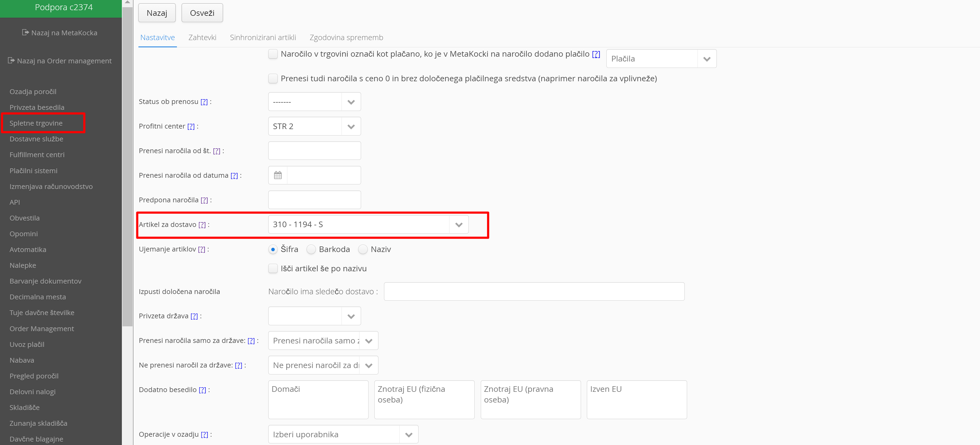Open the help [?] next to Artikel za dostavo
Image resolution: width=980 pixels, height=445 pixels.
[202, 225]
